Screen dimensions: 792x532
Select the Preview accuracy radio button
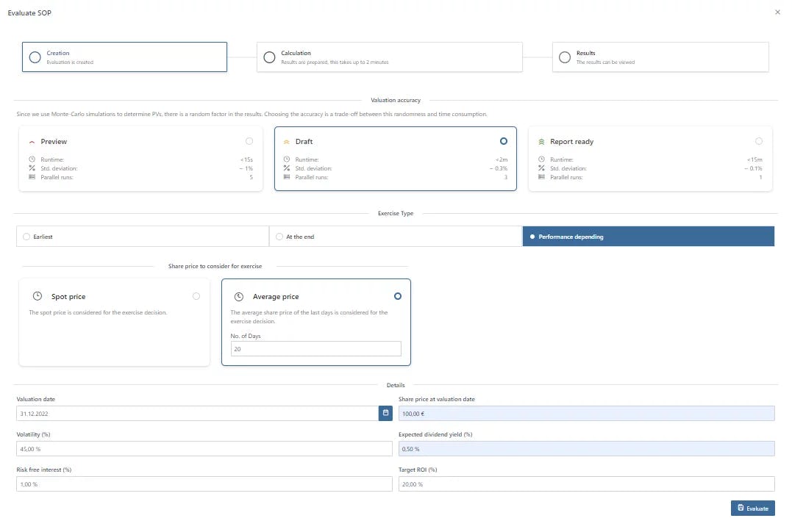point(249,141)
